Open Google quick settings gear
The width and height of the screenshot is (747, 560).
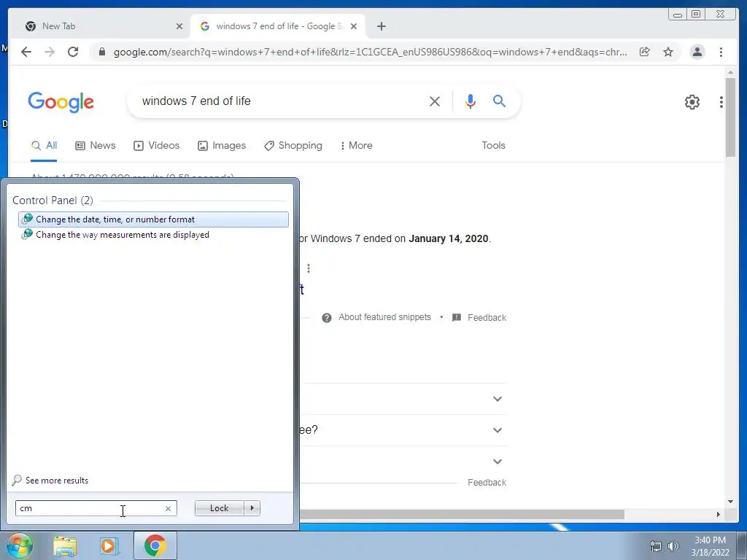[692, 102]
